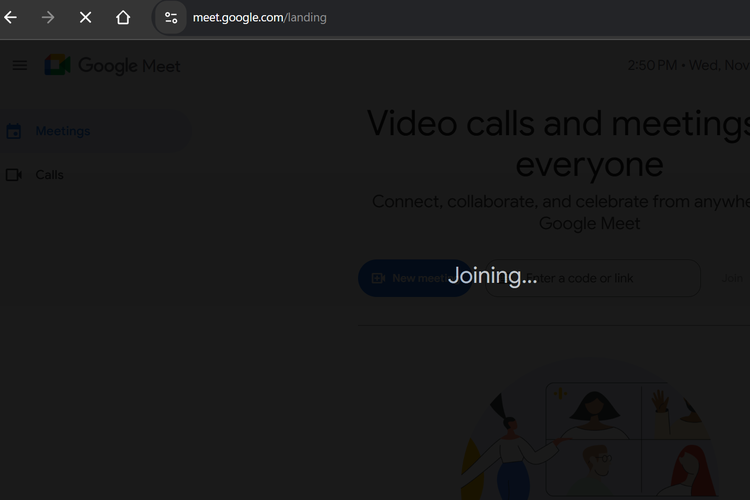Select the Meetings sidebar item
Viewport: 750px width, 500px height.
[x=96, y=131]
